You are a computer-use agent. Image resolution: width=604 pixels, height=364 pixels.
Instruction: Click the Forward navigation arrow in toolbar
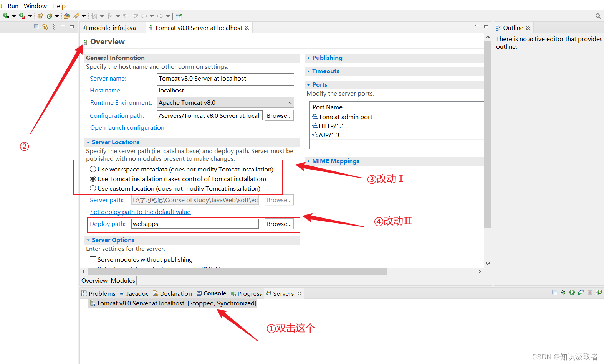pyautogui.click(x=160, y=16)
